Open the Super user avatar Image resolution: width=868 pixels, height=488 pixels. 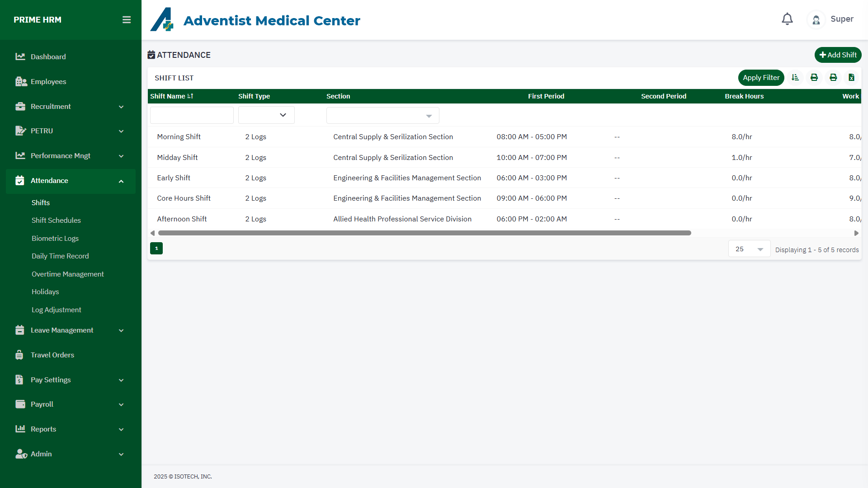tap(816, 20)
